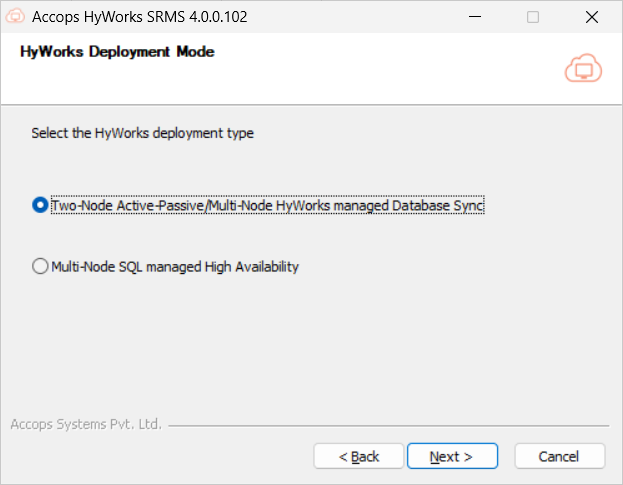Click the 'Select the HyWorks deployment type' text
The height and width of the screenshot is (485, 623).
(142, 133)
